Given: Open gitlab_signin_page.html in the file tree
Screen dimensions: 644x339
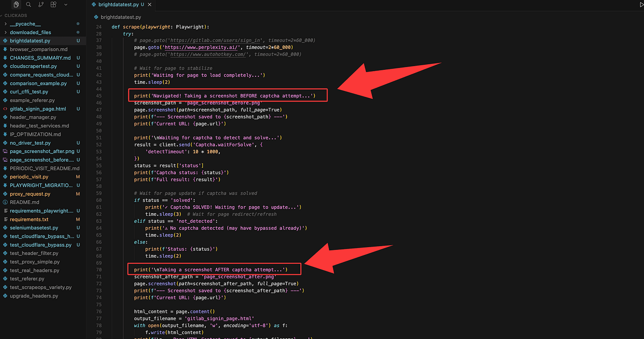Looking at the screenshot, I should (x=38, y=109).
